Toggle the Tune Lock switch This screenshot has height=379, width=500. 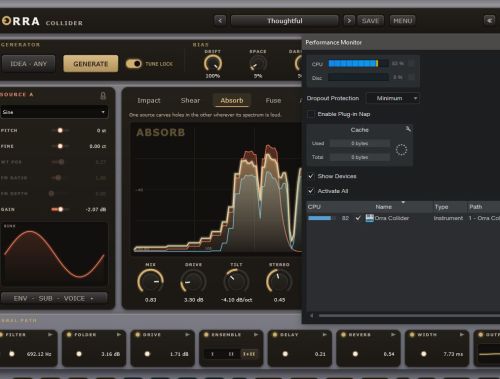(x=134, y=64)
